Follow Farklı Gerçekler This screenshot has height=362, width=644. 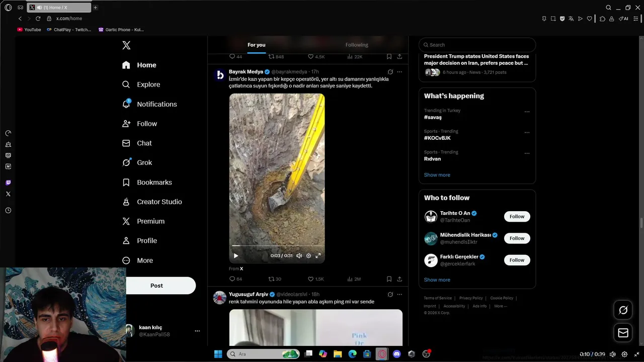[517, 260]
